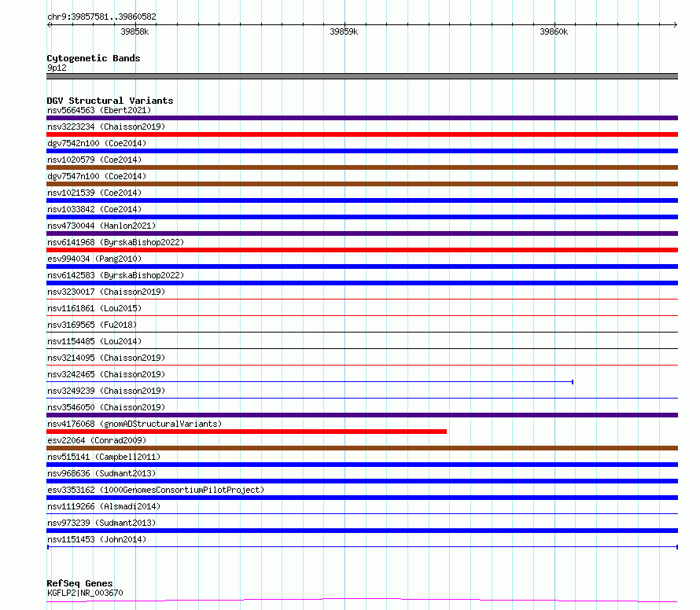Screen dimensions: 700x610
Task: Click the nsv1154485 (Lou2014) label
Action: [94, 341]
